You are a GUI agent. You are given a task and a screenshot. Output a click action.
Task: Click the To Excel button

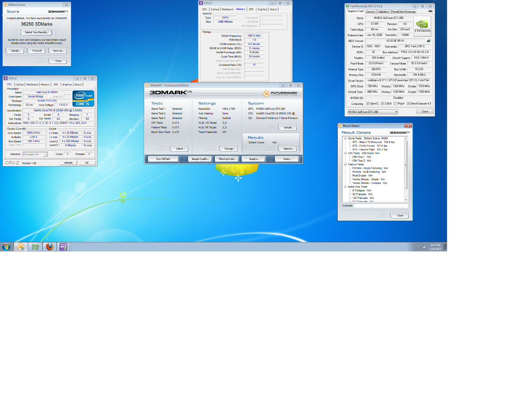(x=37, y=51)
